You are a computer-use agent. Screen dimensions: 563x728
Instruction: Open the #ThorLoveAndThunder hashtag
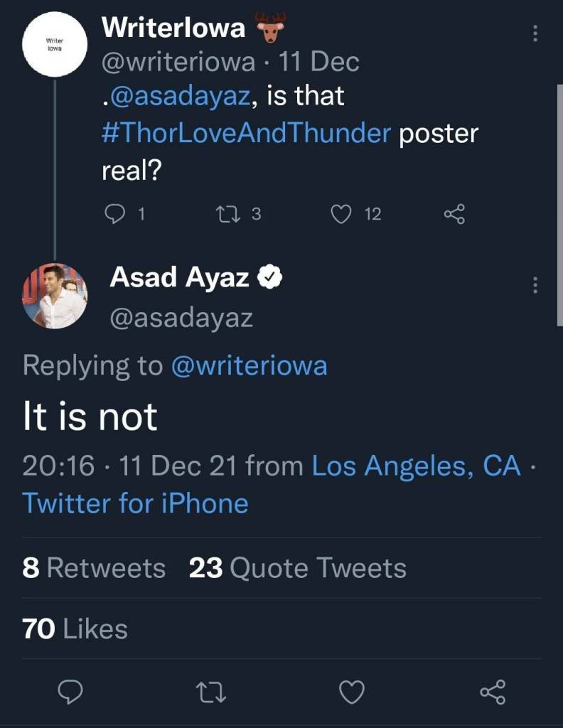[247, 134]
